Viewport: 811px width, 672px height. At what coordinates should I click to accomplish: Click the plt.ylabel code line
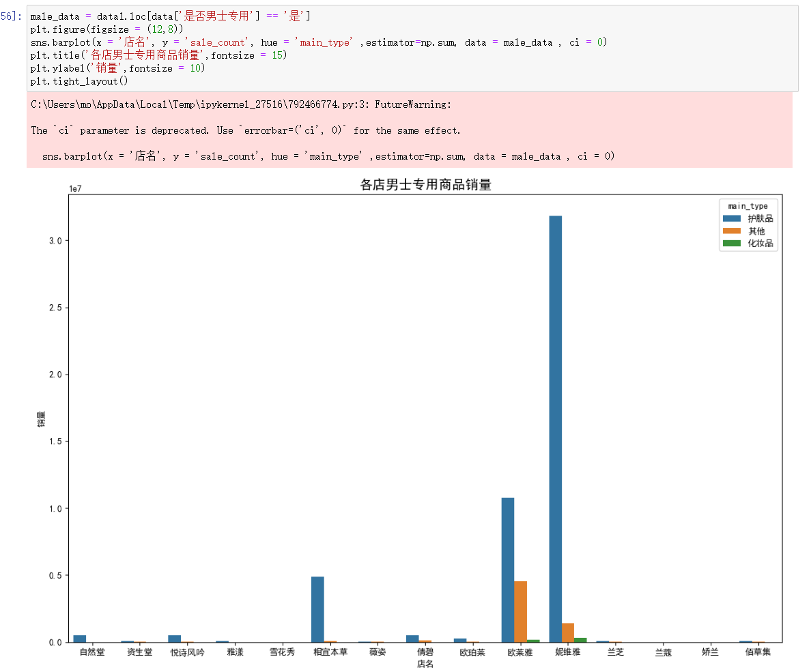pos(117,68)
